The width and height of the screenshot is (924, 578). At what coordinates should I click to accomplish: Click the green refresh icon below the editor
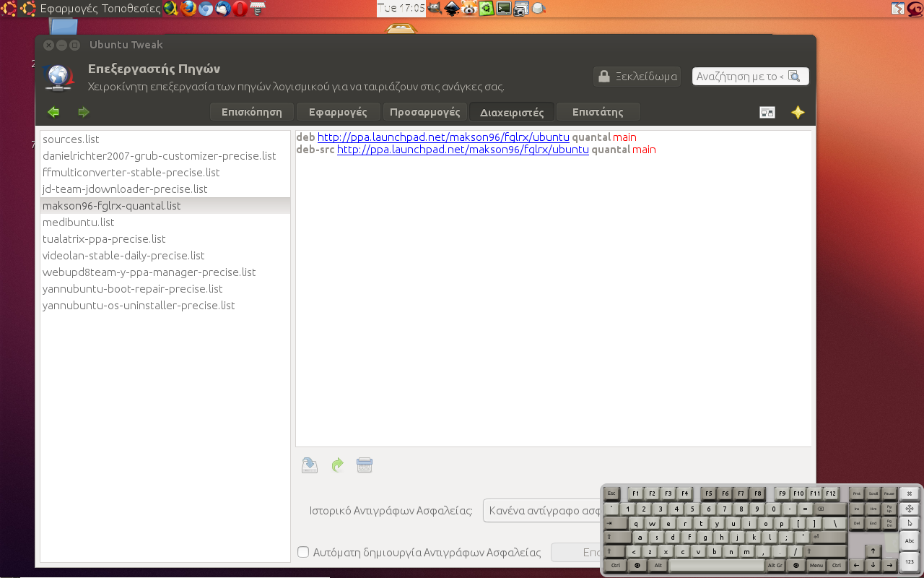tap(337, 465)
